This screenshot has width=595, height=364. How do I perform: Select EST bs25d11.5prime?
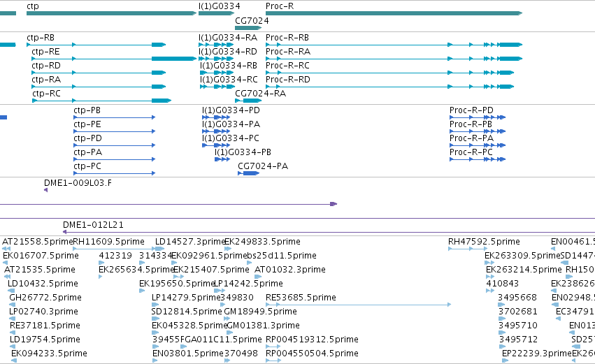pyautogui.click(x=282, y=256)
